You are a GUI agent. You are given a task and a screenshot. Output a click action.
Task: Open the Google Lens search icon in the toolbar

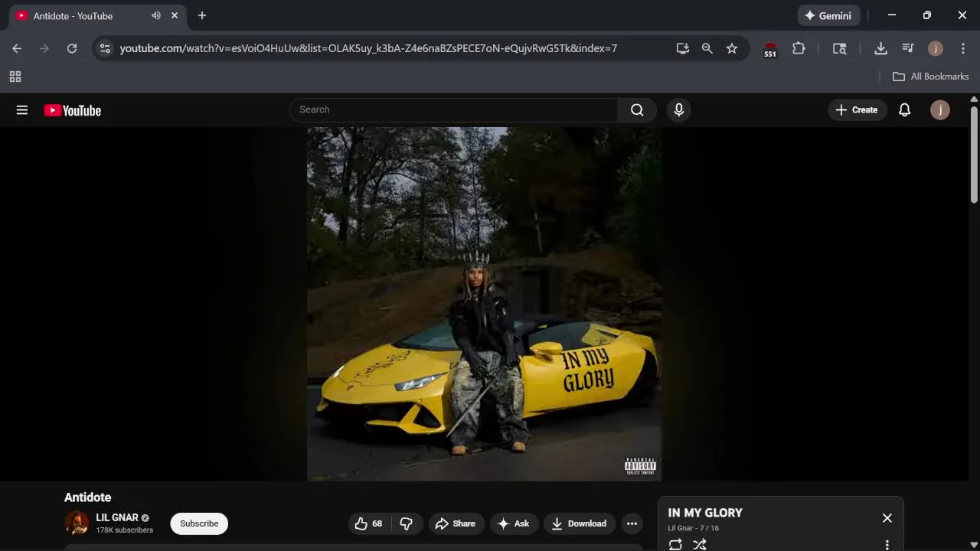pos(840,48)
